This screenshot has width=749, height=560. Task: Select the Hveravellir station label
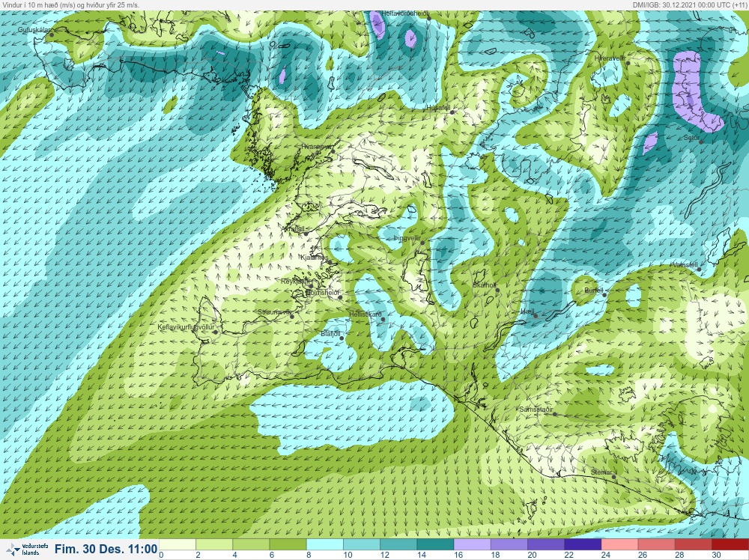click(610, 58)
